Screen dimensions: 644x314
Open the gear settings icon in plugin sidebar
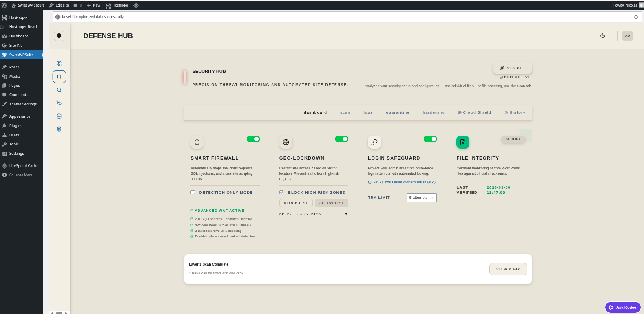tap(59, 129)
